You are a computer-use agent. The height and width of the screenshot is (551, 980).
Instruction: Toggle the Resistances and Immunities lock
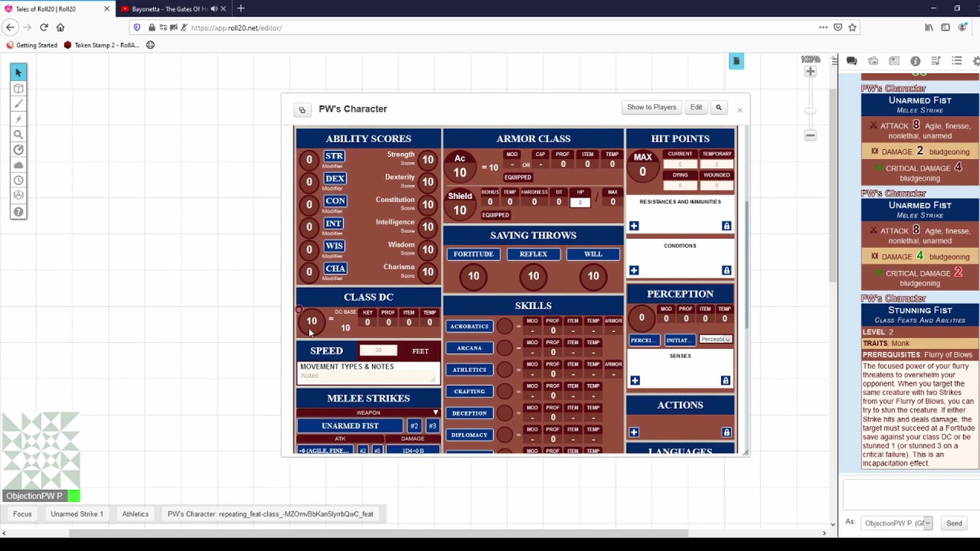(726, 226)
